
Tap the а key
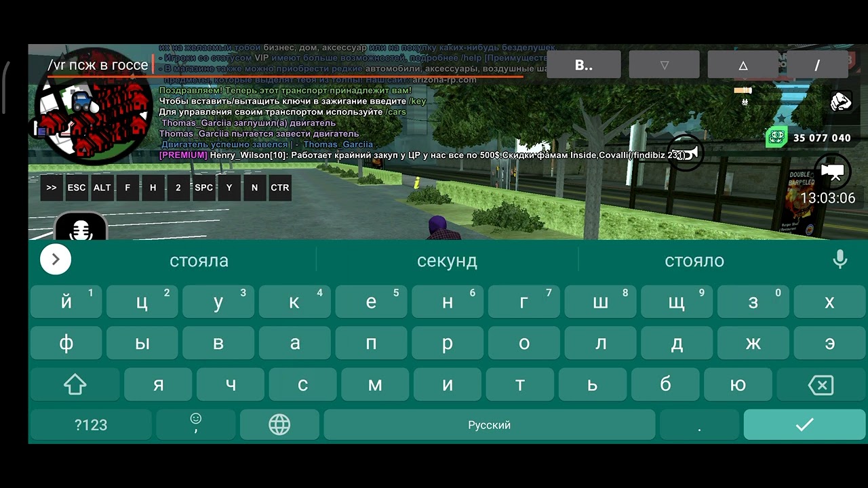[x=294, y=344]
